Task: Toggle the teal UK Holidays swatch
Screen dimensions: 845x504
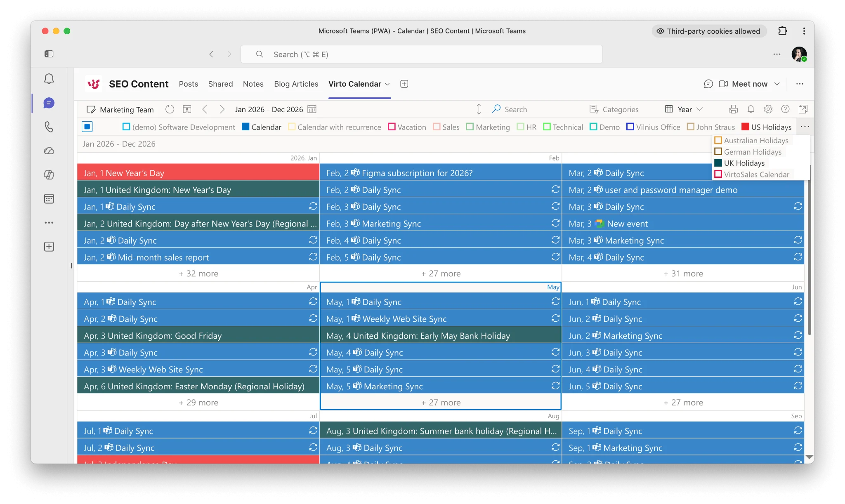Action: pyautogui.click(x=718, y=163)
